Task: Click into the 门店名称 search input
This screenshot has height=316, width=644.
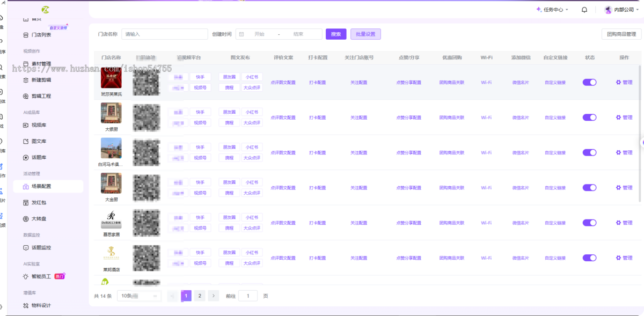Action: [165, 34]
